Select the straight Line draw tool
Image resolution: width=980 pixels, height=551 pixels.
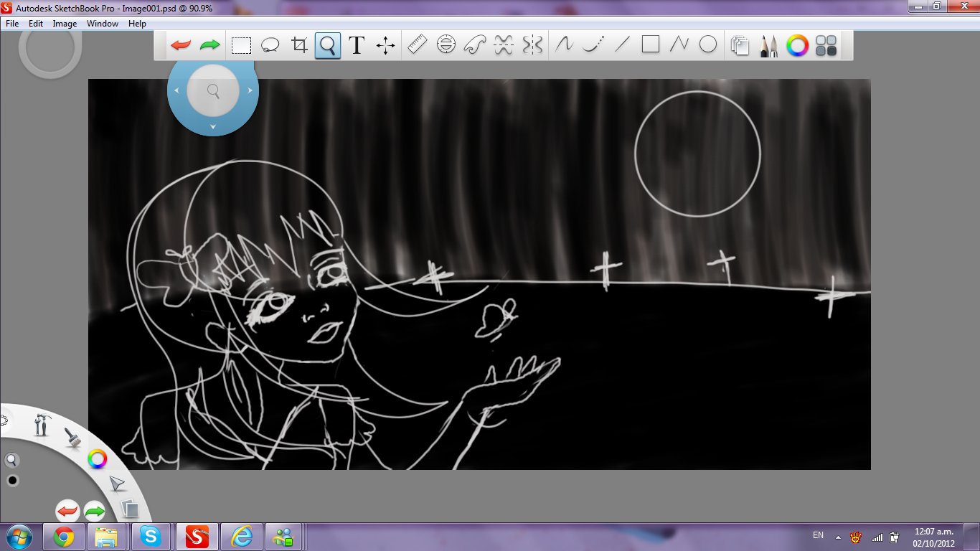pos(622,44)
